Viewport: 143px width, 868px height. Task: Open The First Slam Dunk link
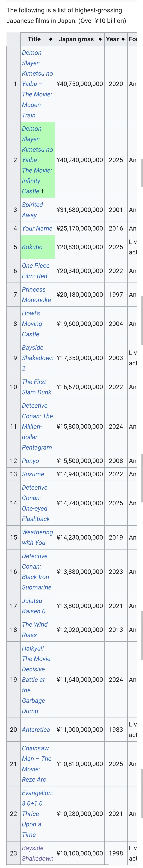(x=37, y=387)
